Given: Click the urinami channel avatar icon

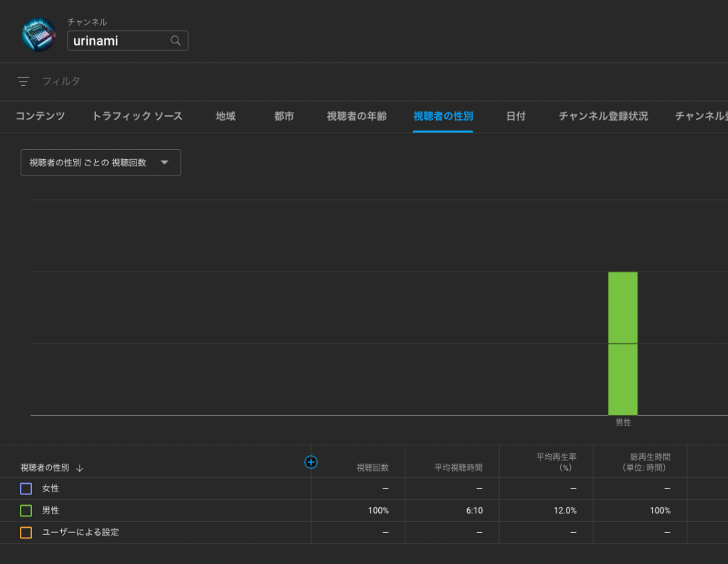Looking at the screenshot, I should pos(38,33).
